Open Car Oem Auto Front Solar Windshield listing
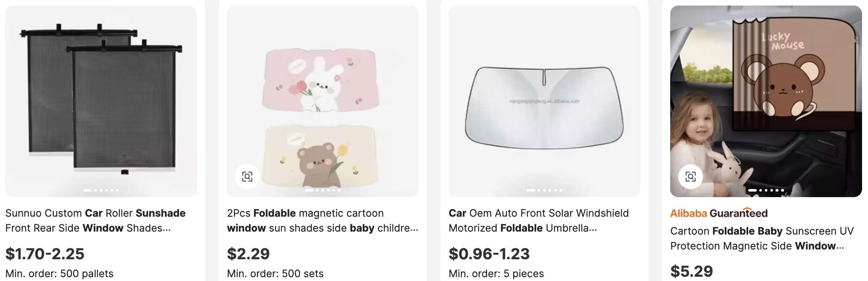The height and width of the screenshot is (281, 868). coord(538,221)
